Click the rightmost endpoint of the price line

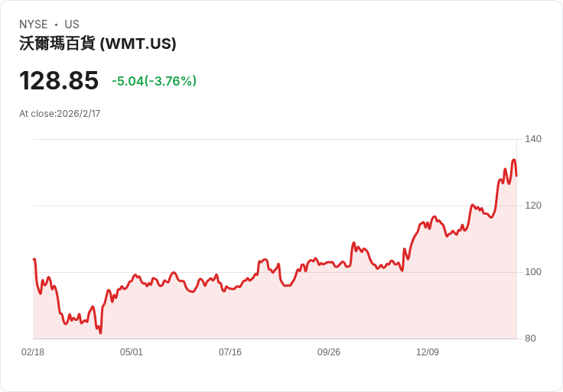point(516,176)
